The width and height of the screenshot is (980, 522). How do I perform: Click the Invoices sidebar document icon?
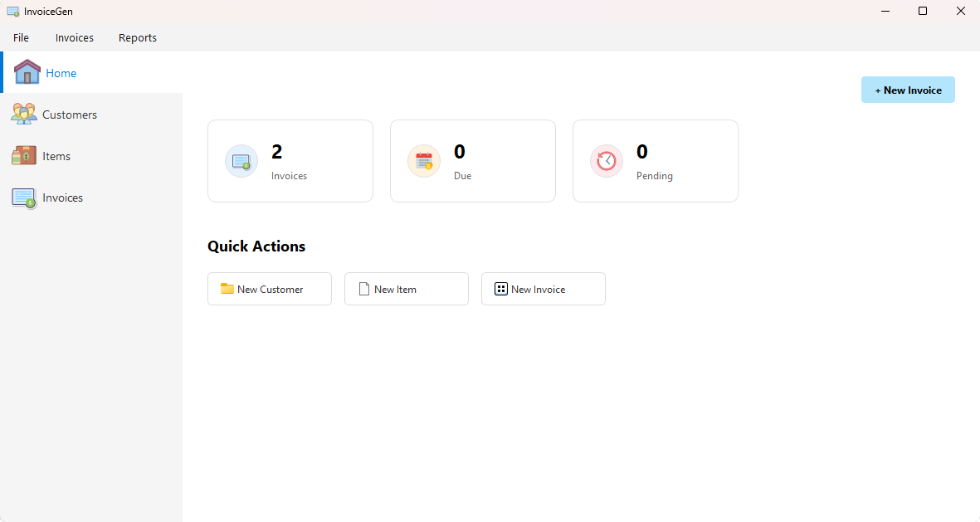tap(24, 198)
